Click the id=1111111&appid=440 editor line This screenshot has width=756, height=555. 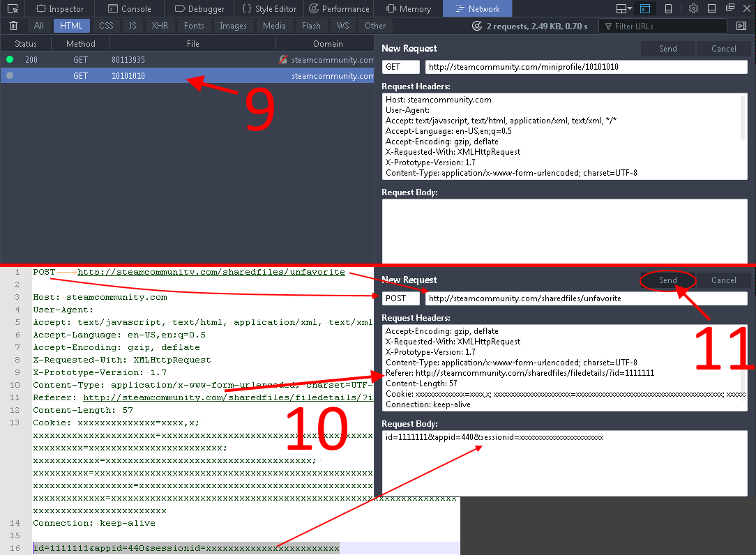pyautogui.click(x=186, y=548)
